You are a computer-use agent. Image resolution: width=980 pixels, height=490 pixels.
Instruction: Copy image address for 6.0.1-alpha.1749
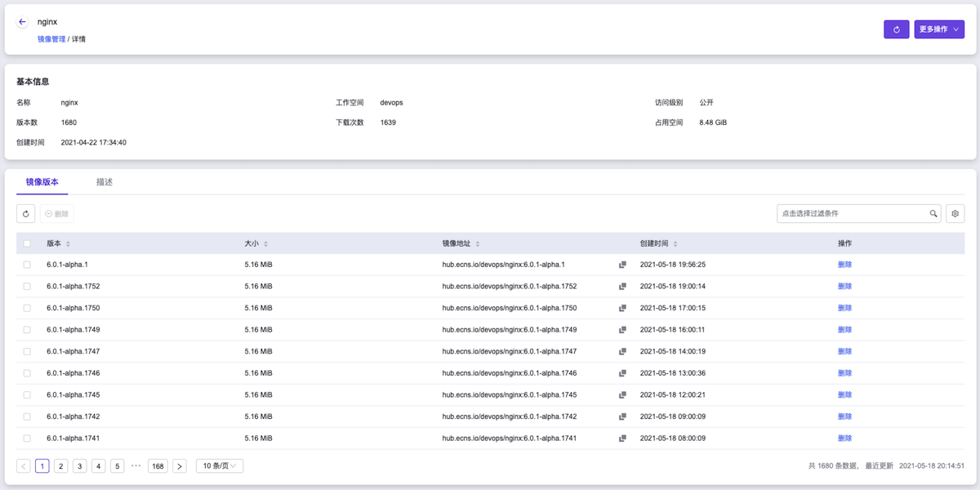(622, 330)
